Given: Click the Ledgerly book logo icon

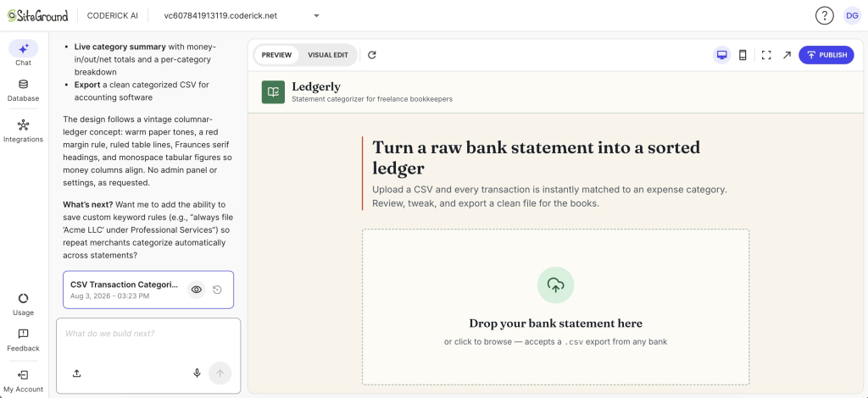Looking at the screenshot, I should pyautogui.click(x=273, y=91).
